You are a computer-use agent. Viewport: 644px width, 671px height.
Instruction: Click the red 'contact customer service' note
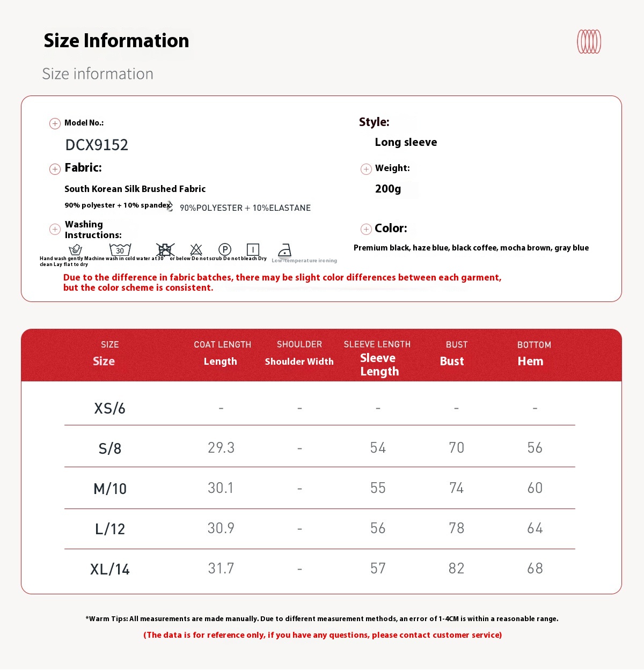tap(323, 635)
